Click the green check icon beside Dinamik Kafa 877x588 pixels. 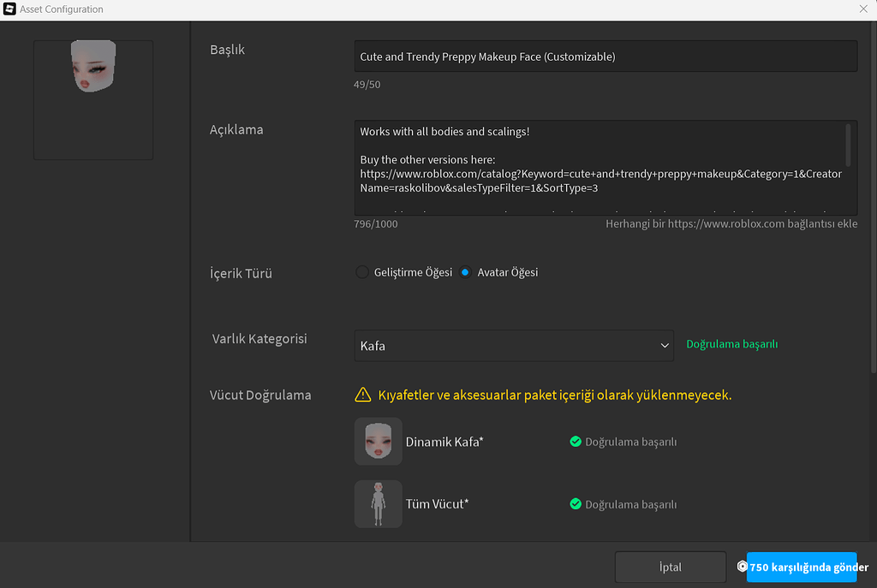click(x=576, y=442)
